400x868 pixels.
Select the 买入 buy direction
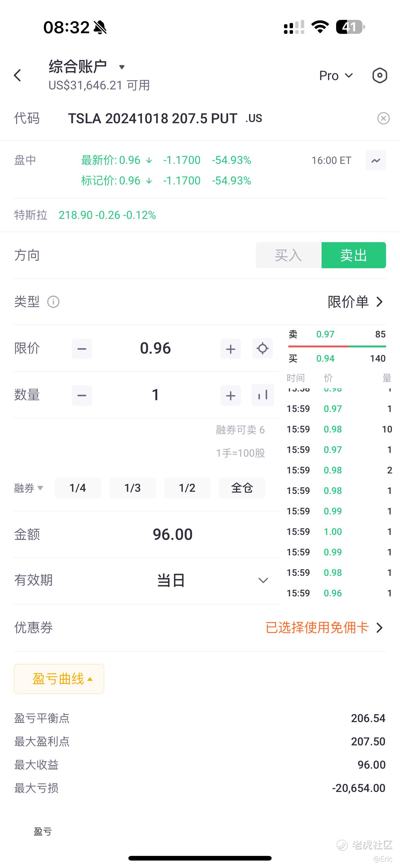click(288, 255)
